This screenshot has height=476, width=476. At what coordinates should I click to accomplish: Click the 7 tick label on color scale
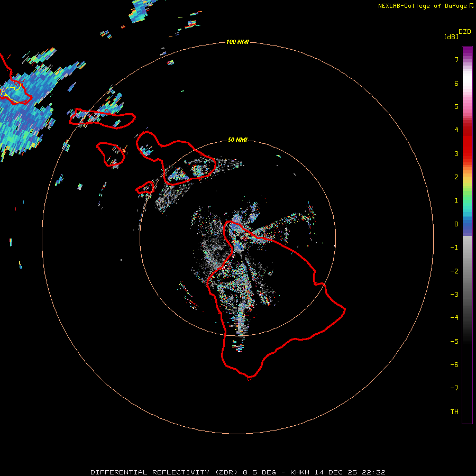456,59
